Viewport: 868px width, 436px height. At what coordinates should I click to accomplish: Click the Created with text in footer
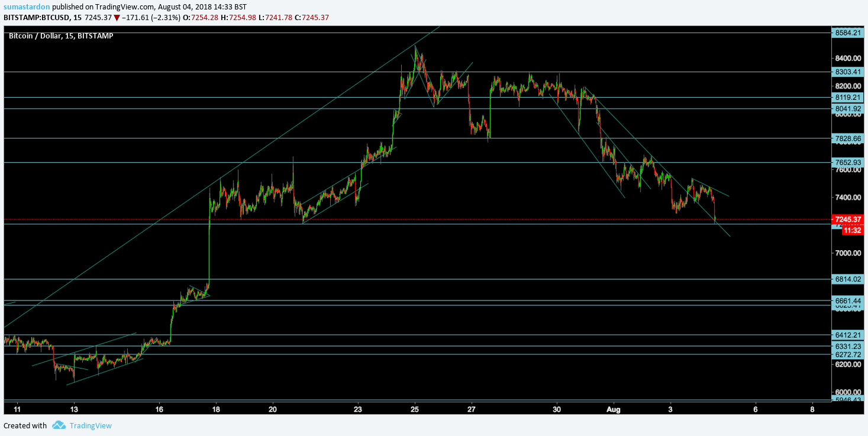(25, 425)
